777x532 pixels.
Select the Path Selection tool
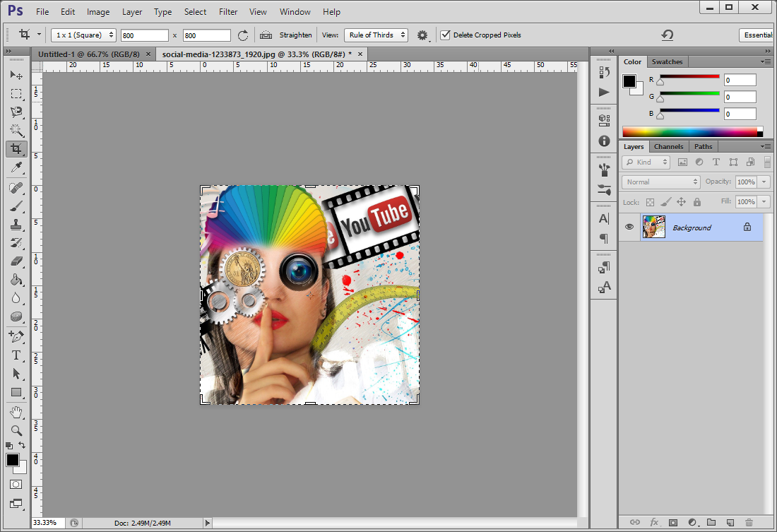pyautogui.click(x=16, y=373)
